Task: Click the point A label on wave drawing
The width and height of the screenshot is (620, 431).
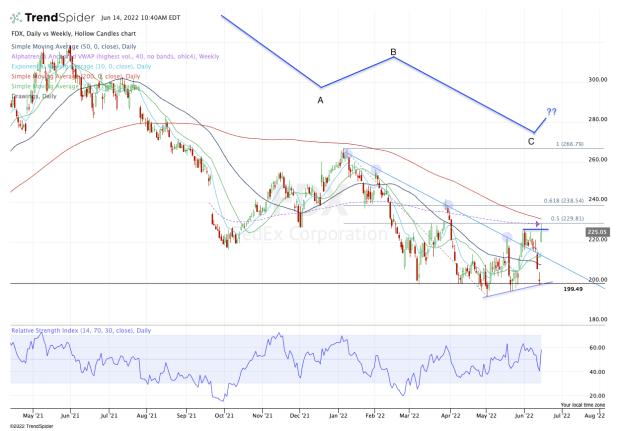Action: pyautogui.click(x=320, y=100)
